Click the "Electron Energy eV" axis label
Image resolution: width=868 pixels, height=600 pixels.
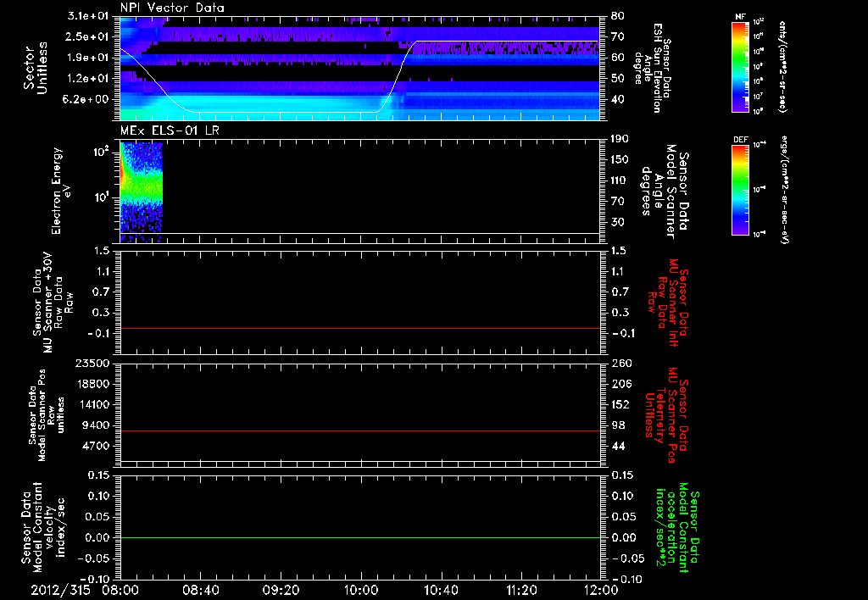(x=61, y=192)
